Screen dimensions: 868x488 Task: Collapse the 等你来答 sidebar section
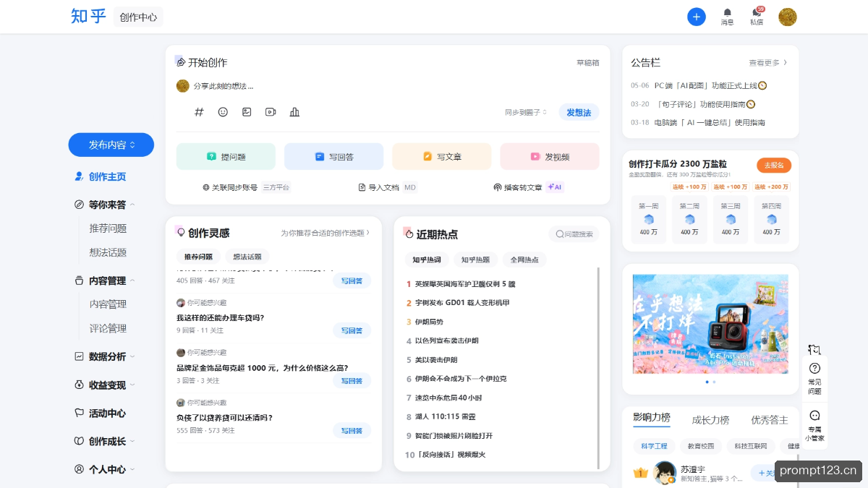pos(105,205)
